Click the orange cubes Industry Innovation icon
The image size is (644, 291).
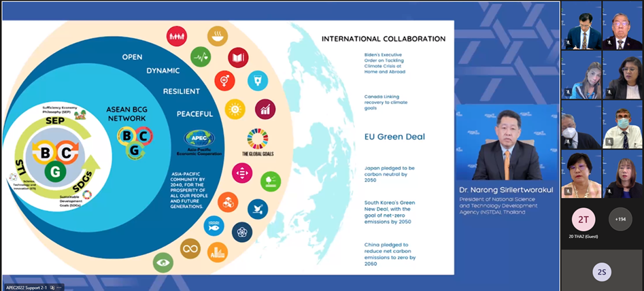[228, 202]
